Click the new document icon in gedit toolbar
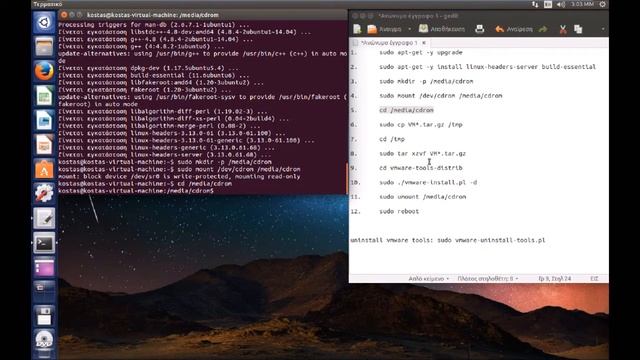 [357, 29]
